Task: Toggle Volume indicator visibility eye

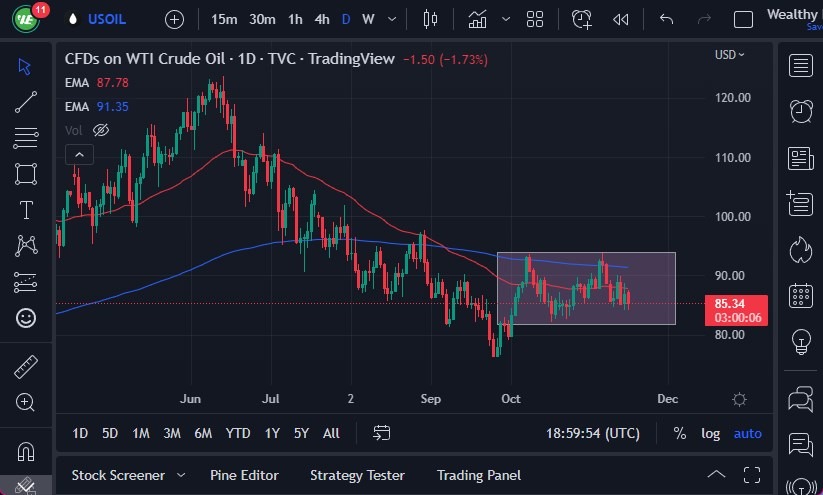Action: pos(100,130)
